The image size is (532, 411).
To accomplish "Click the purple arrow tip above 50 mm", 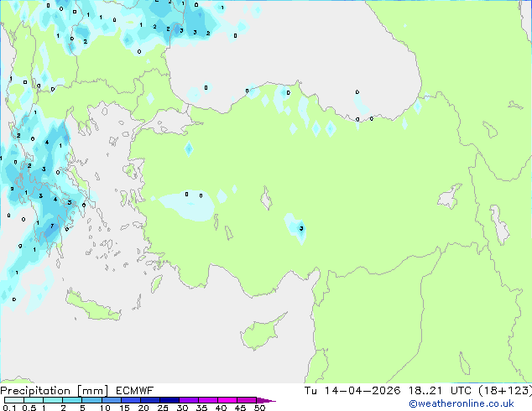I will [x=266, y=400].
